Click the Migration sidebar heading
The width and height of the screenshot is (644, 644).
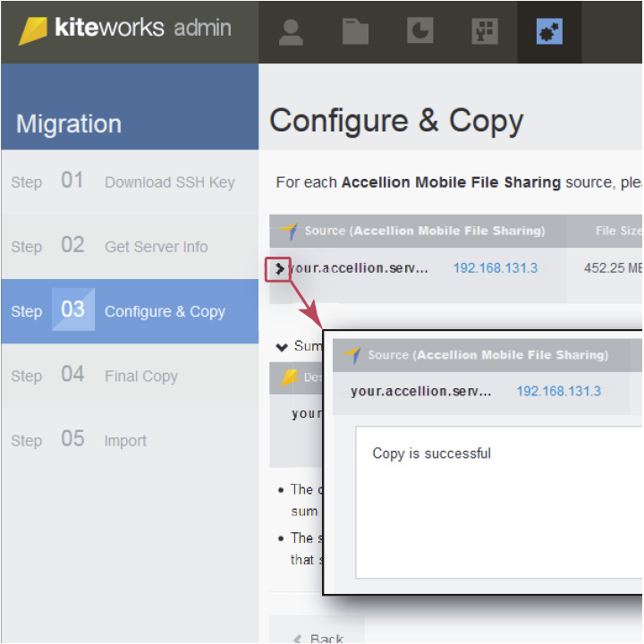(69, 123)
